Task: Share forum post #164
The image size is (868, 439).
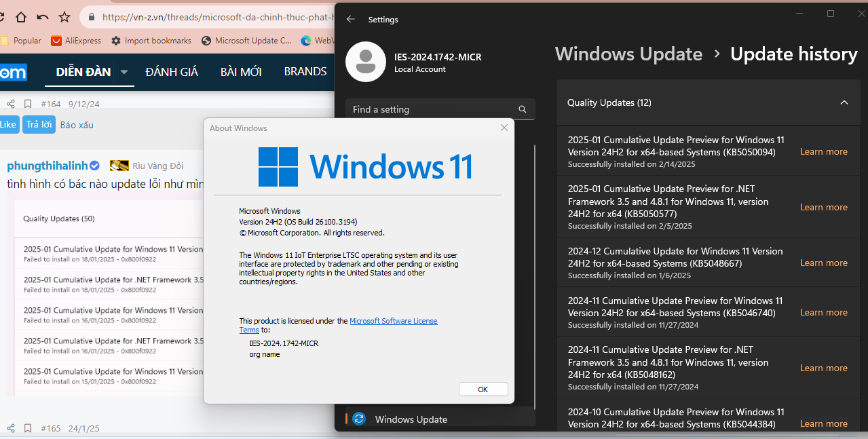Action: coord(10,104)
